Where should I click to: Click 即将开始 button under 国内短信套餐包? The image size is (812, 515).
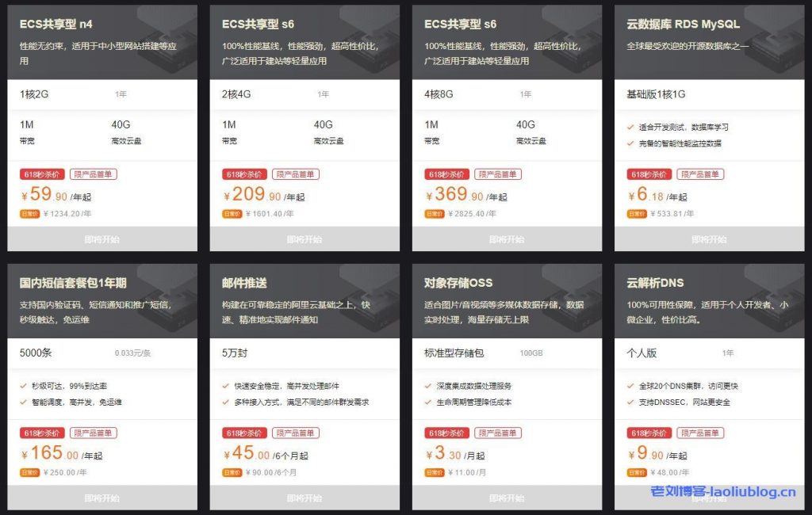102,498
